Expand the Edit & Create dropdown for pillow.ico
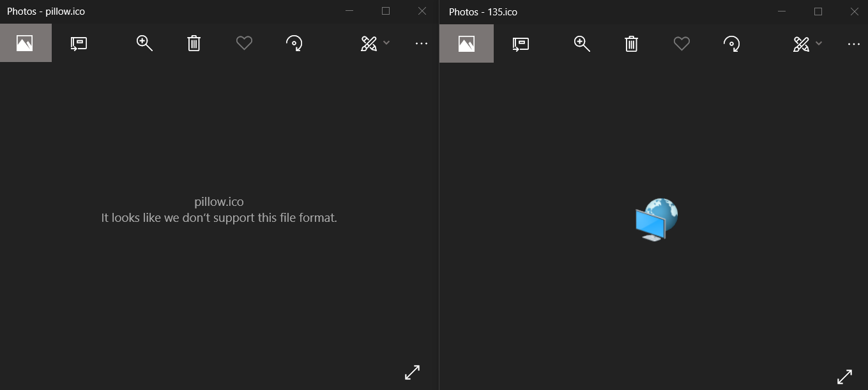868x390 pixels. point(386,43)
